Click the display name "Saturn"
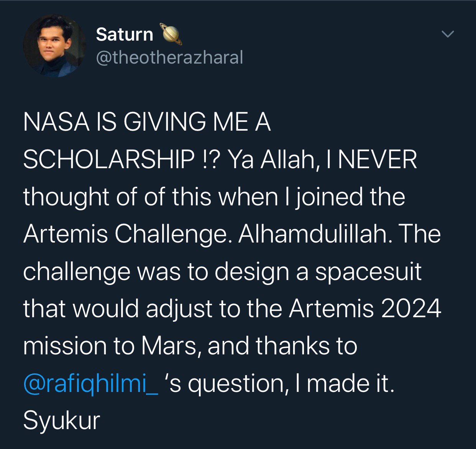This screenshot has width=476, height=449. pyautogui.click(x=124, y=34)
